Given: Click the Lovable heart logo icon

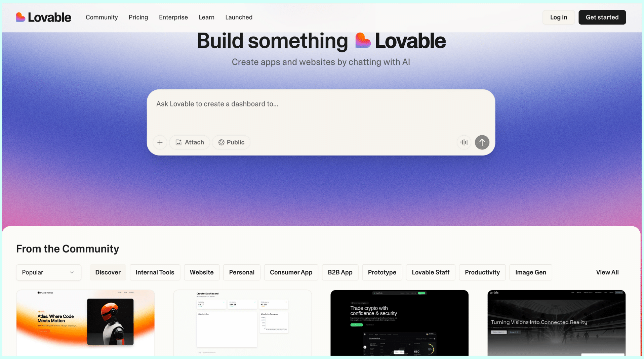Looking at the screenshot, I should (21, 17).
